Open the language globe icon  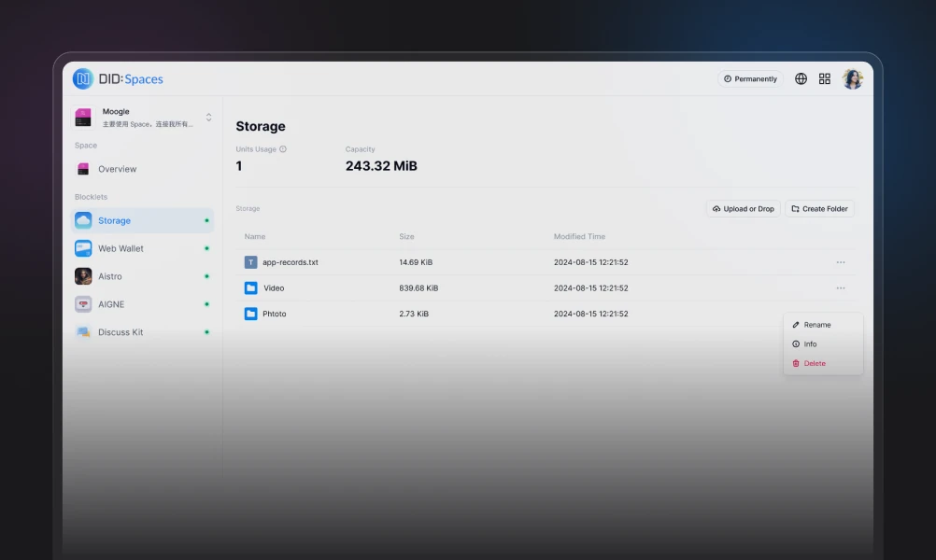pos(801,78)
